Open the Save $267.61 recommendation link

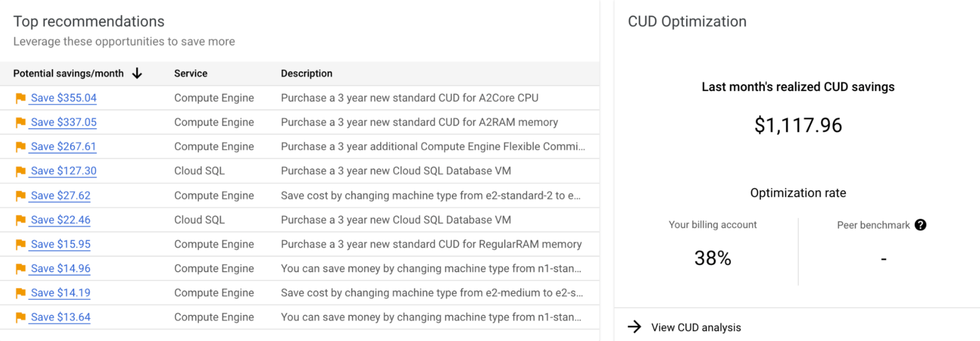click(x=63, y=146)
